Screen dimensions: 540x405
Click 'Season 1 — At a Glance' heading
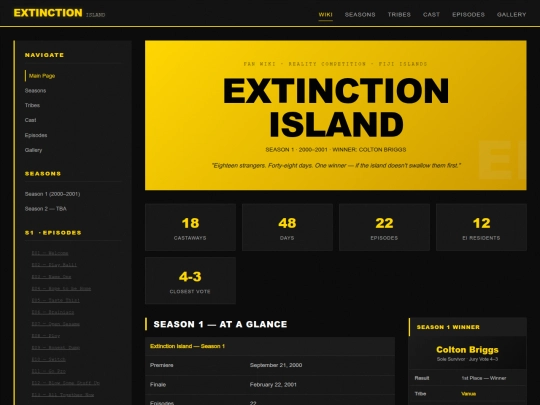(220, 324)
